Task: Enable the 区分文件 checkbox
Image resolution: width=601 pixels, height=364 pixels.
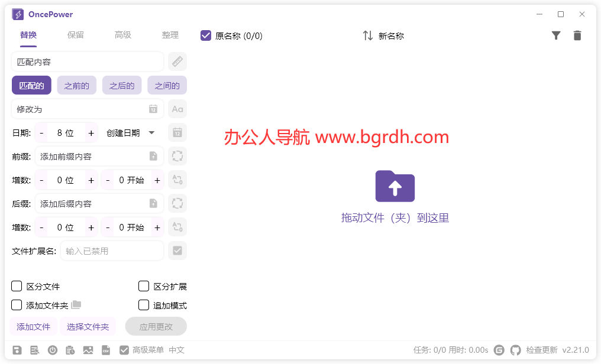Action: [x=16, y=286]
